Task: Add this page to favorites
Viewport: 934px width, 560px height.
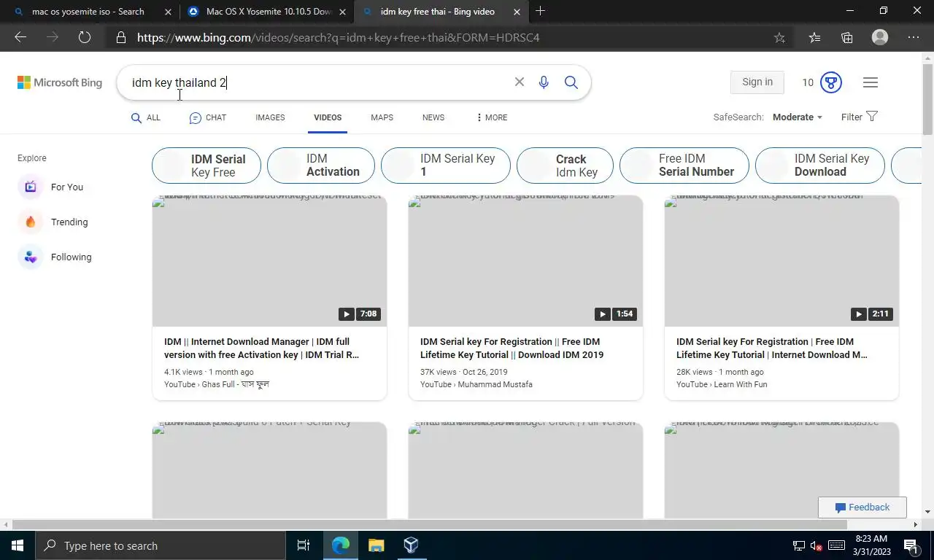Action: coord(779,37)
